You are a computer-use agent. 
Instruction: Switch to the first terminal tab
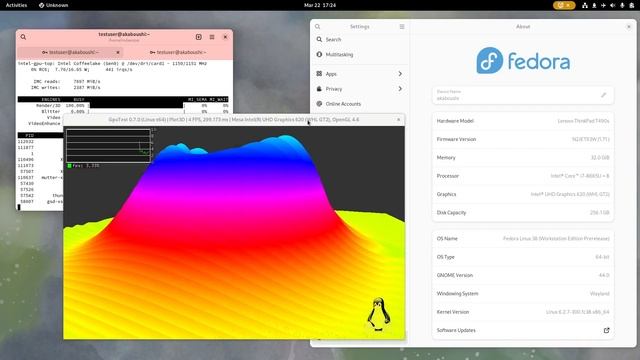pyautogui.click(x=70, y=52)
